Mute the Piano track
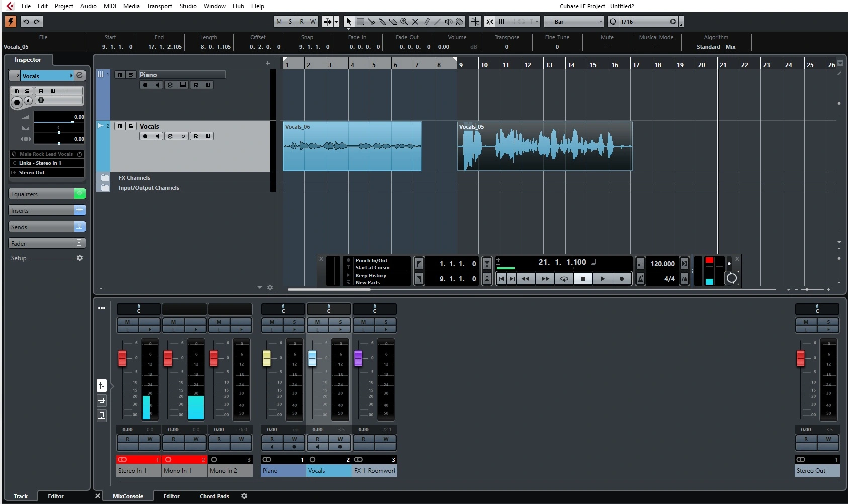This screenshot has height=504, width=848. 120,75
